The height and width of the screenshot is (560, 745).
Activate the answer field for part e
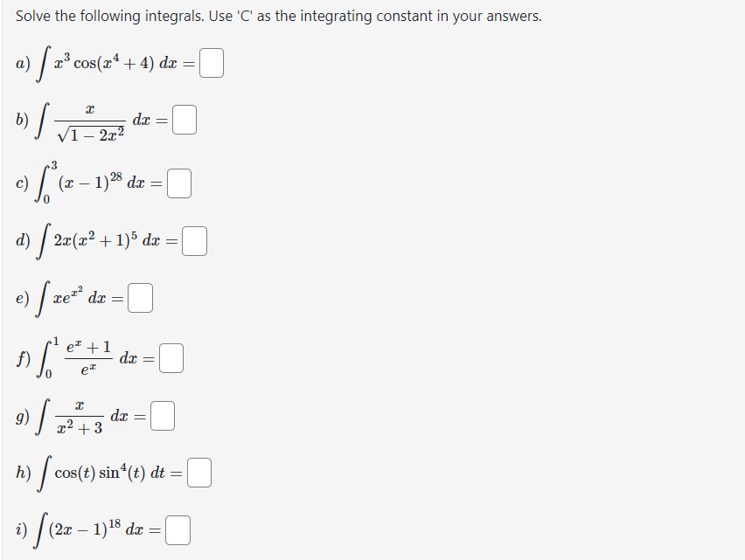(x=140, y=298)
